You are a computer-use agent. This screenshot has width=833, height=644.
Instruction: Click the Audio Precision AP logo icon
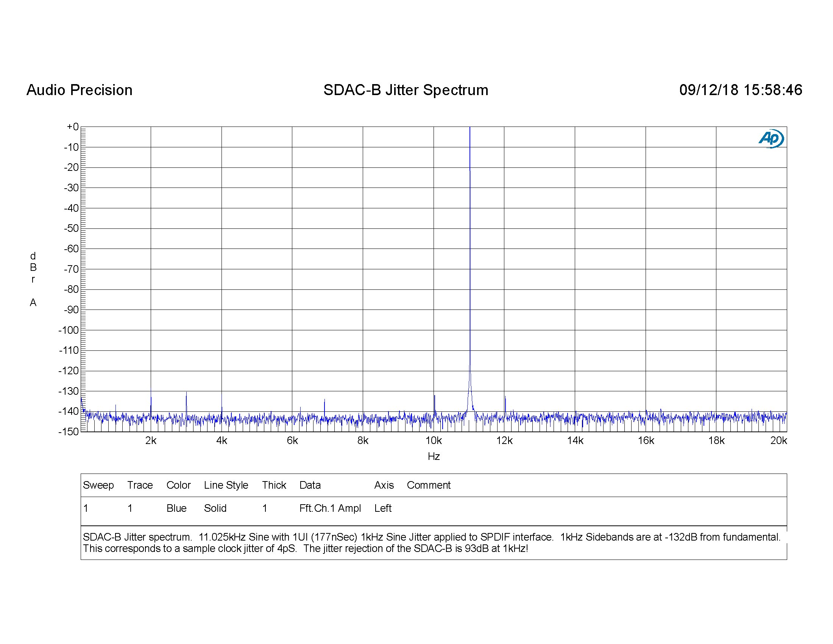pyautogui.click(x=771, y=138)
